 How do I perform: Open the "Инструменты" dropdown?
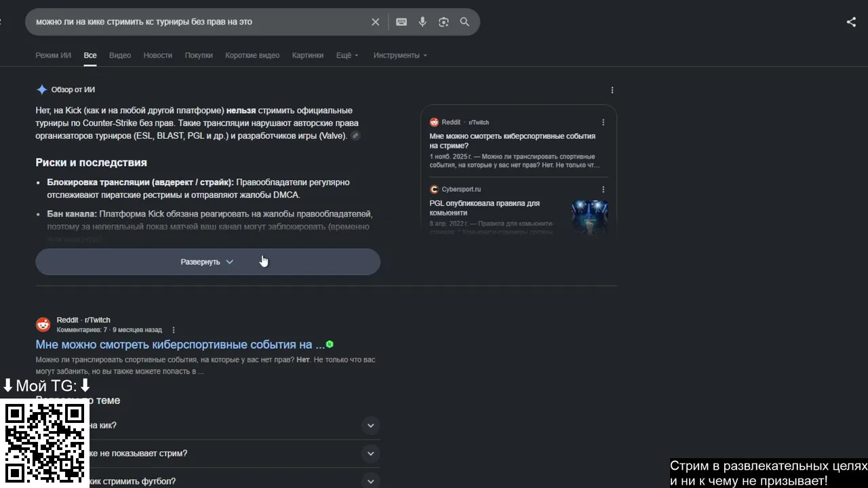coord(400,56)
